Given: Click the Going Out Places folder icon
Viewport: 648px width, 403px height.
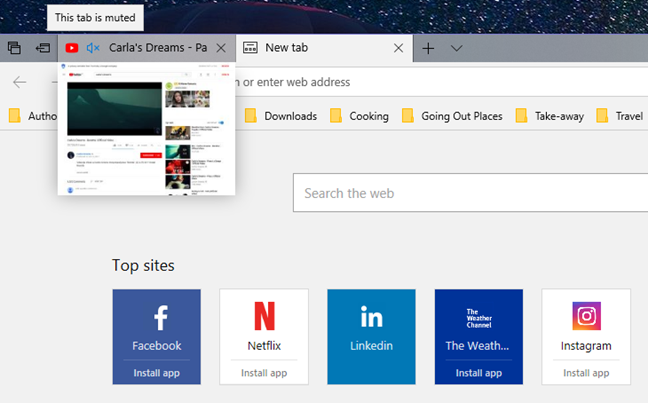Looking at the screenshot, I should (x=407, y=116).
